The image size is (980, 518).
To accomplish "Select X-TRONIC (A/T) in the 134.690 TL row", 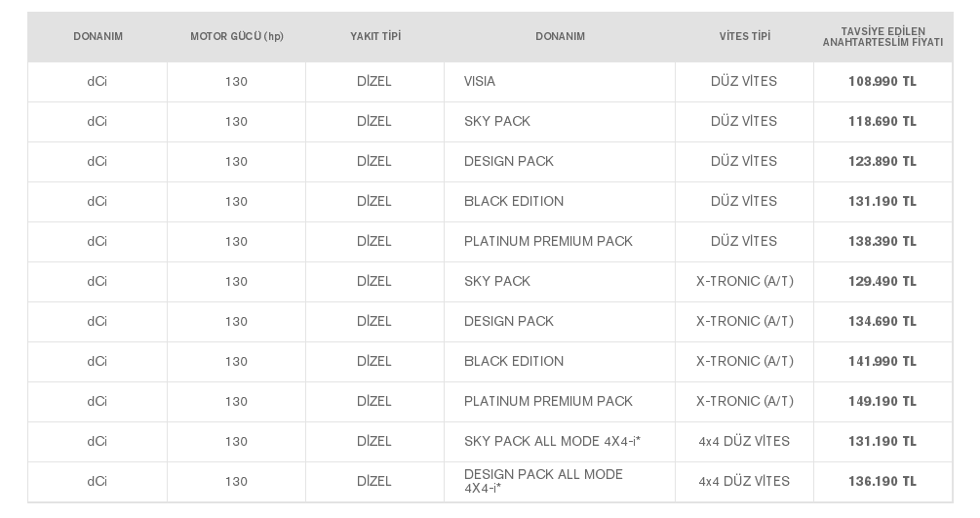I will click(744, 322).
